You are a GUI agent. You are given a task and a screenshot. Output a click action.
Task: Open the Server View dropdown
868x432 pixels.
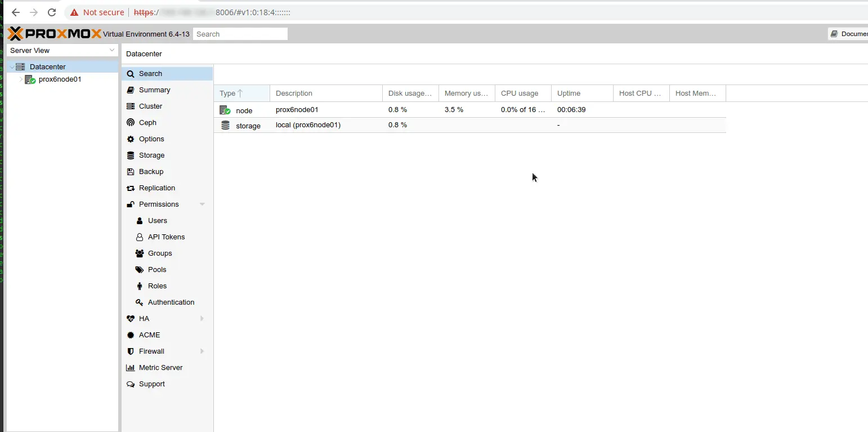(62, 51)
